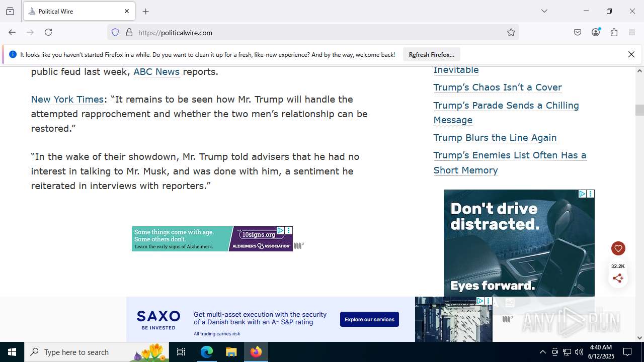
Task: Focus the politicalwire.com address bar
Action: tap(312, 32)
